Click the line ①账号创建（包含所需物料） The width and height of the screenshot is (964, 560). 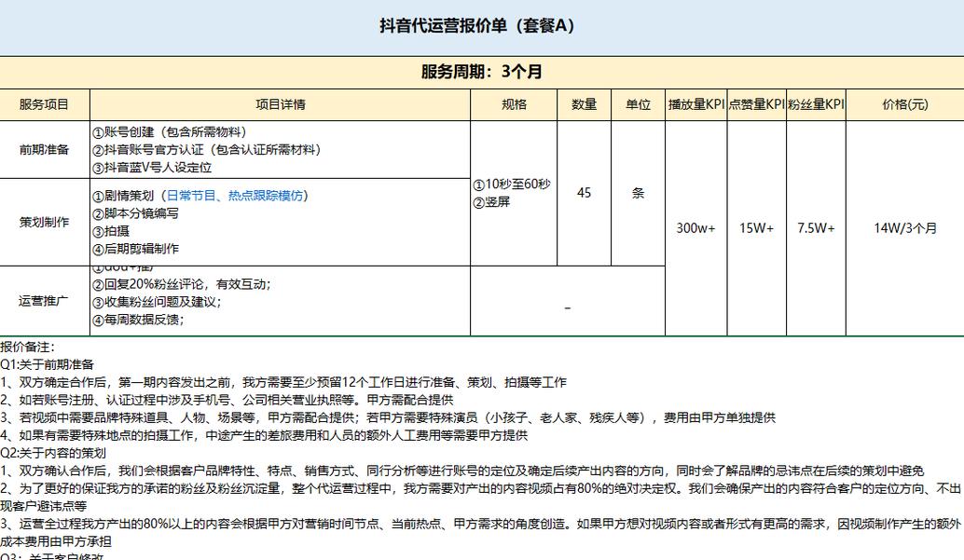click(170, 132)
